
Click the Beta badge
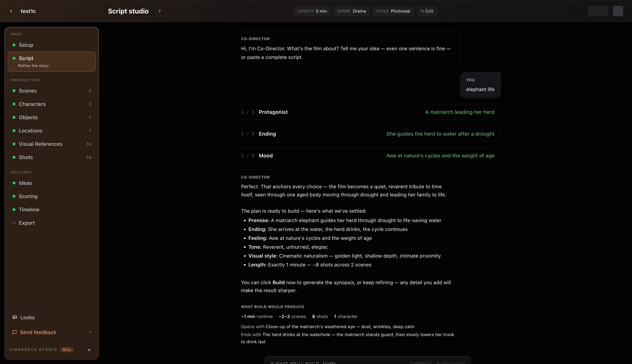pyautogui.click(x=67, y=350)
